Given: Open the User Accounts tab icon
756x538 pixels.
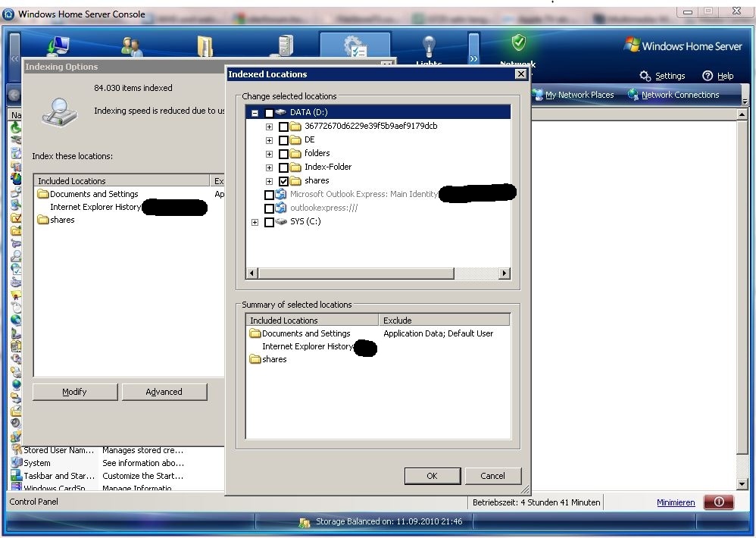Looking at the screenshot, I should [x=132, y=47].
